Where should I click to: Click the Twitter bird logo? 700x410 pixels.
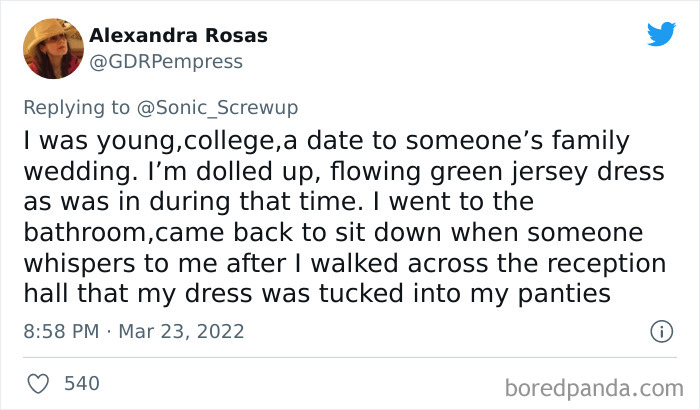pyautogui.click(x=660, y=35)
